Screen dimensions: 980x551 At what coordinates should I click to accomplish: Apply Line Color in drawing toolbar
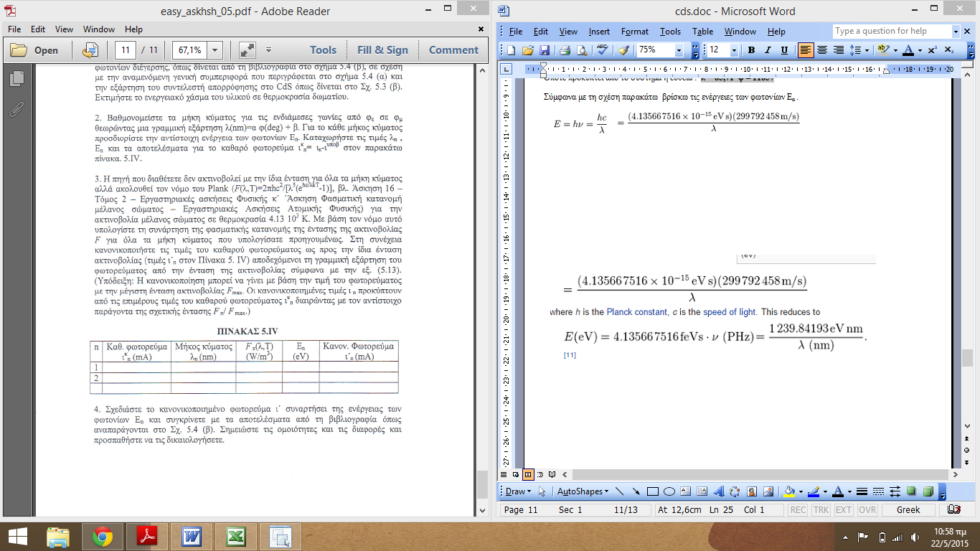click(x=814, y=491)
